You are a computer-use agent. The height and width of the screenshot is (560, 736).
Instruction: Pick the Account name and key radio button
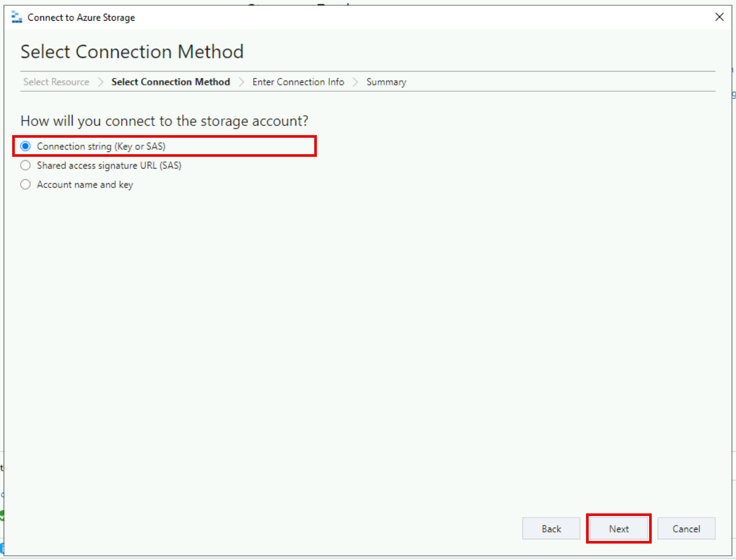click(x=25, y=184)
